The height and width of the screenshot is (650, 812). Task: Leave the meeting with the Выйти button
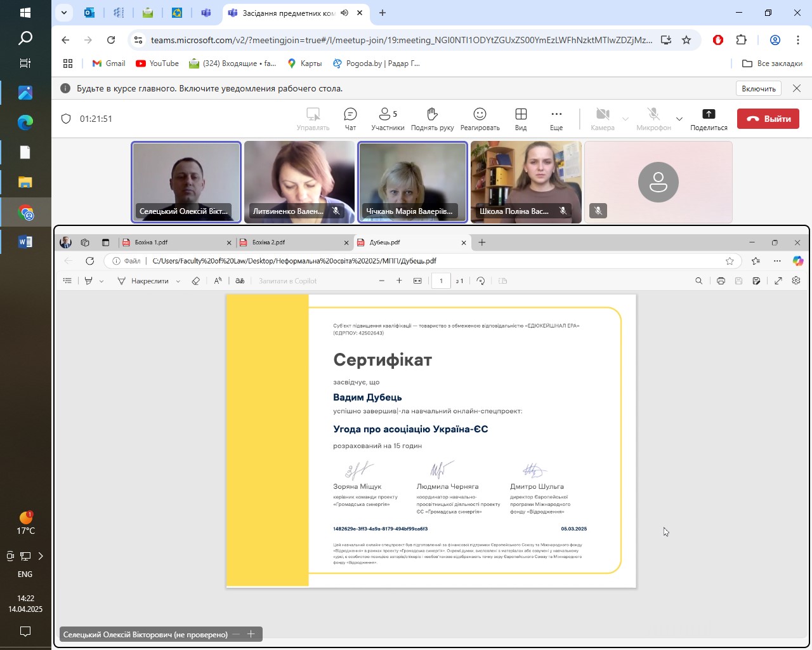[768, 119]
